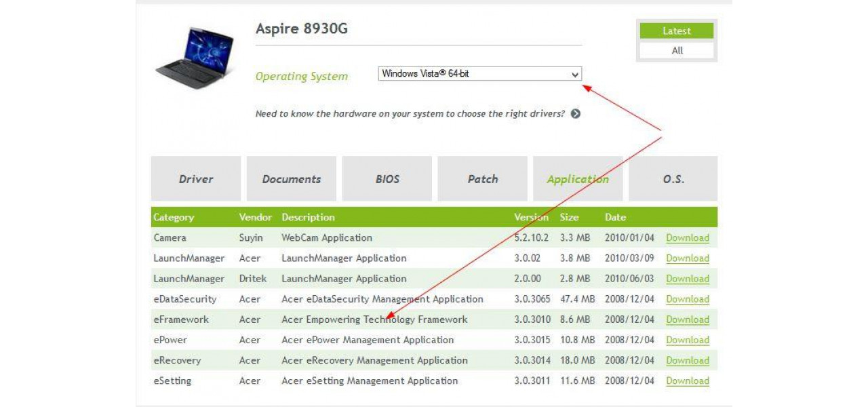Image resolution: width=868 pixels, height=407 pixels.
Task: Click the 2010/06/03 date cell
Action: pyautogui.click(x=630, y=279)
